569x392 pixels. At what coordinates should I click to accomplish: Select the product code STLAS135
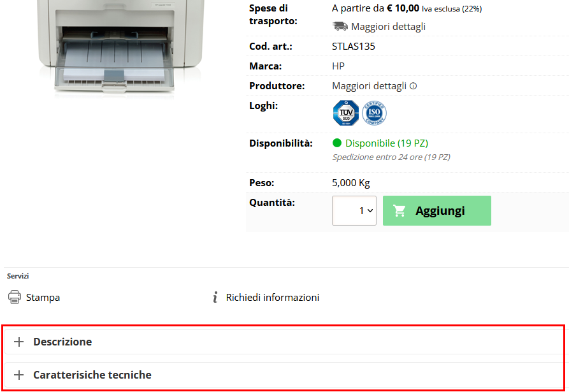pos(354,47)
